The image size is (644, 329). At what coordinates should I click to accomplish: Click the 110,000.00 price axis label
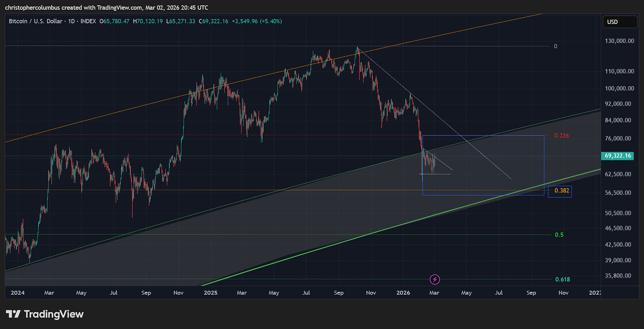(x=619, y=71)
